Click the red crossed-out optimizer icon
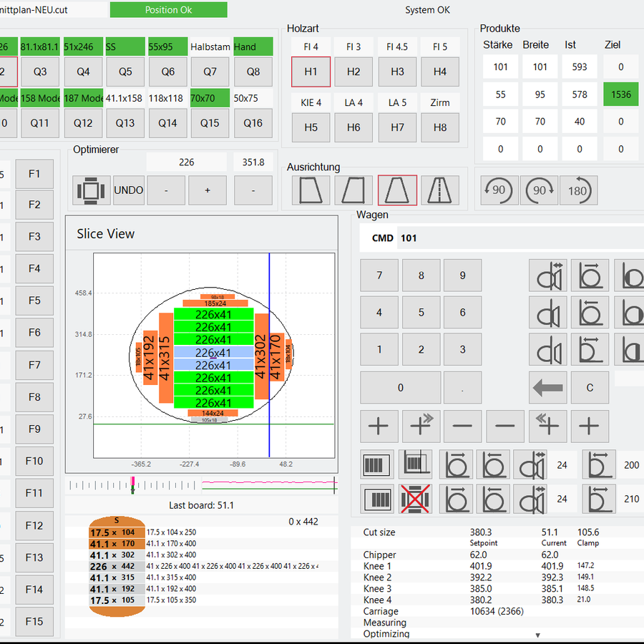This screenshot has height=644, width=644. click(416, 499)
